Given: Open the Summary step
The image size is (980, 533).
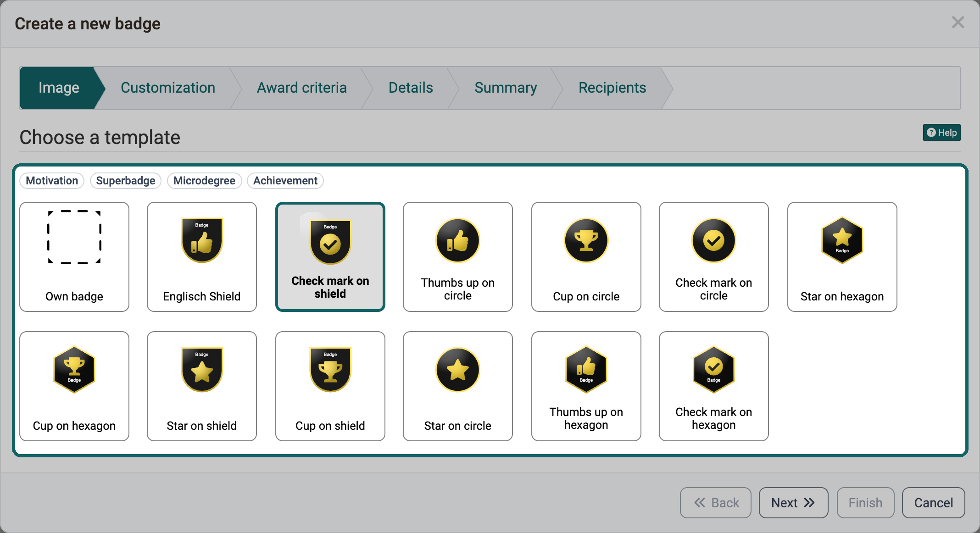Looking at the screenshot, I should 506,88.
